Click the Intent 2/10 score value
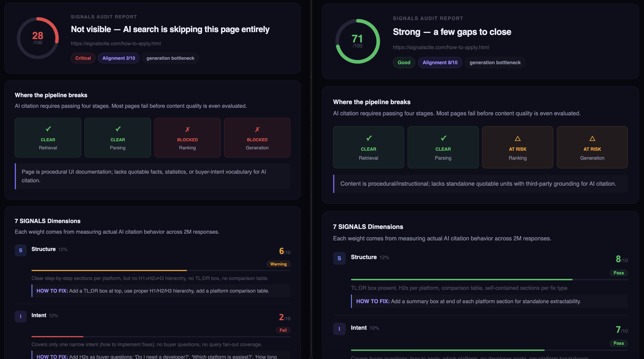 285,317
